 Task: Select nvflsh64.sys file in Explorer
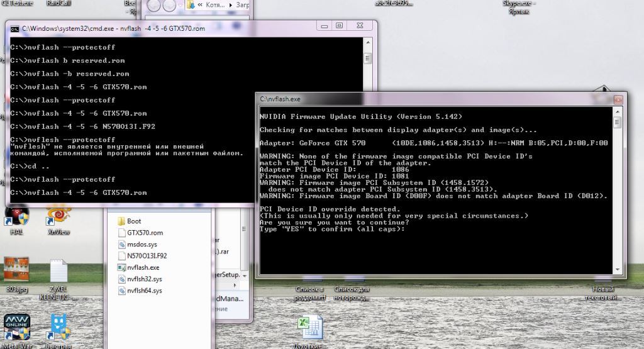[140, 291]
